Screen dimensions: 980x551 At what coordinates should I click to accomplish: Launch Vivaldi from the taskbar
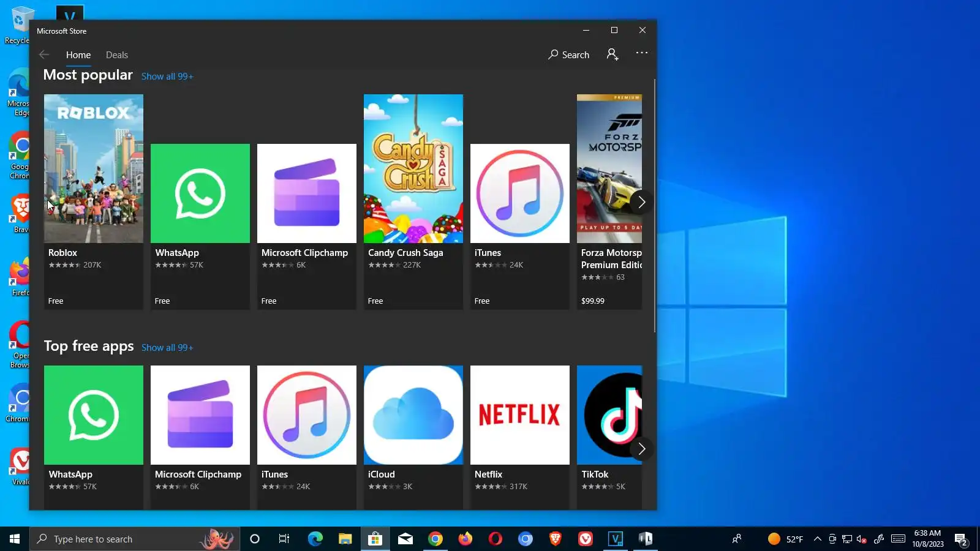click(x=585, y=539)
